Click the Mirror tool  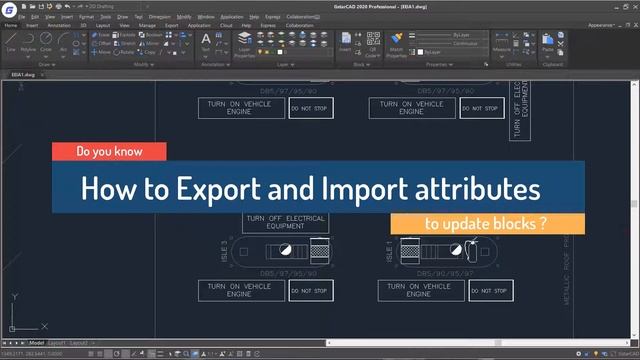(149, 43)
